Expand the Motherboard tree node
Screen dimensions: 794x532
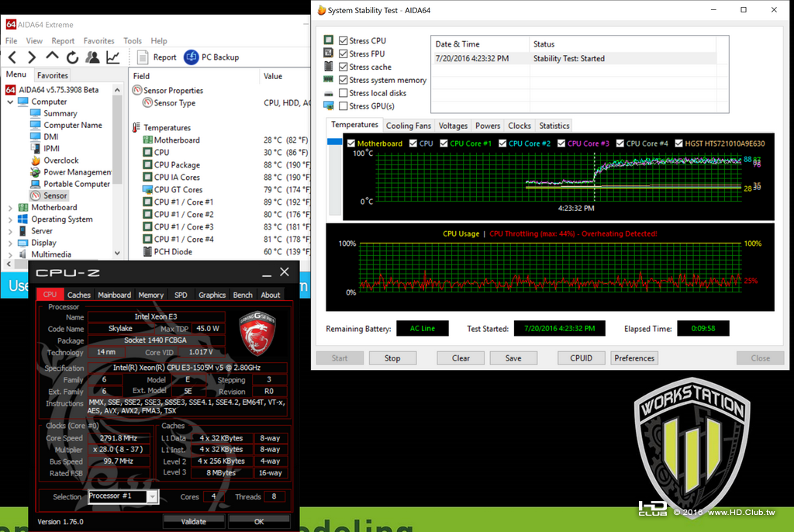pyautogui.click(x=10, y=208)
